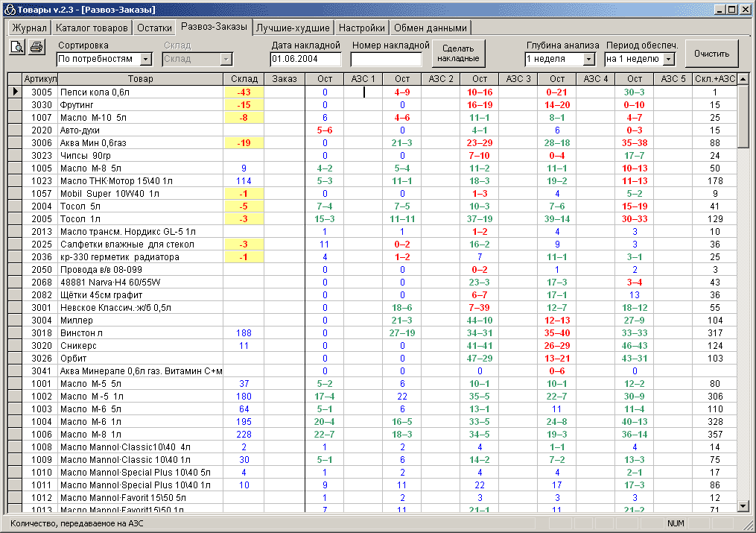The height and width of the screenshot is (533, 756).
Task: Click the yellow -43 Склад cell
Action: click(244, 92)
